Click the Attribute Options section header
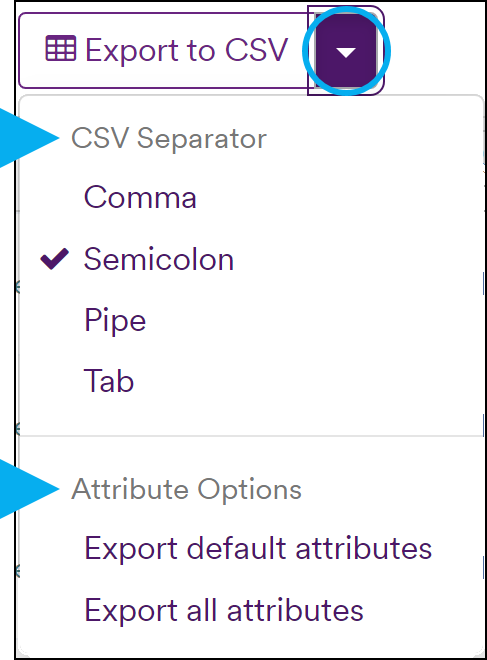 (x=186, y=490)
